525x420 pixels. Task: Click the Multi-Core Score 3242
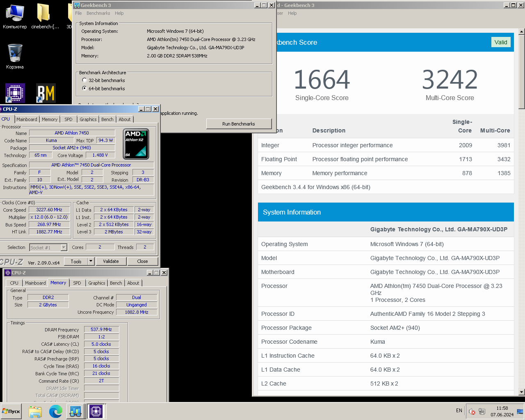point(450,80)
